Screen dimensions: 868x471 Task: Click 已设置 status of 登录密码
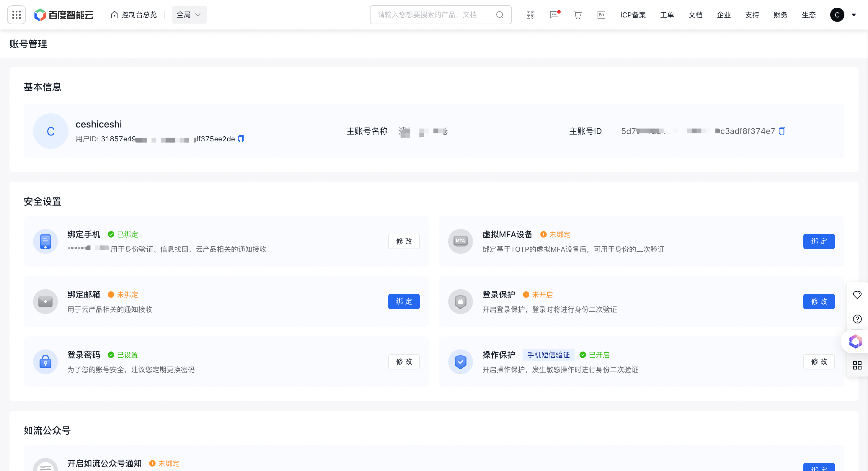(x=123, y=355)
